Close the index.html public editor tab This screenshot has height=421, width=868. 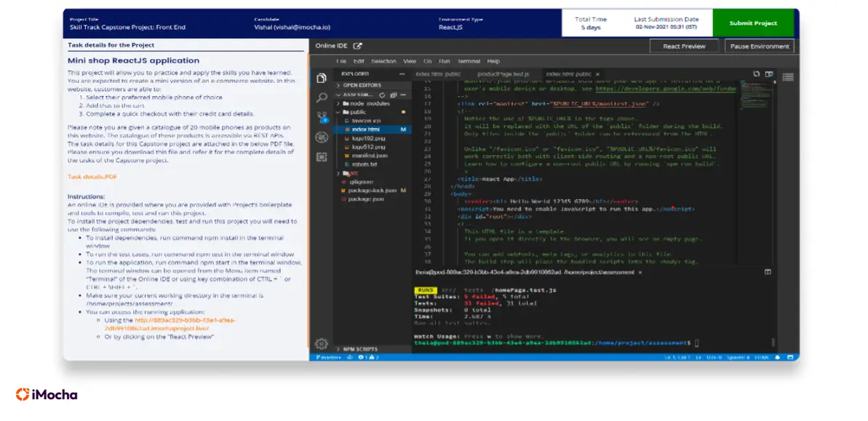click(598, 74)
